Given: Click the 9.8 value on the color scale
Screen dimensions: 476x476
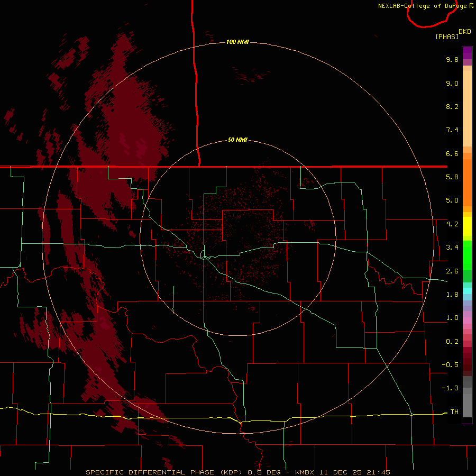Looking at the screenshot, I should point(452,59).
